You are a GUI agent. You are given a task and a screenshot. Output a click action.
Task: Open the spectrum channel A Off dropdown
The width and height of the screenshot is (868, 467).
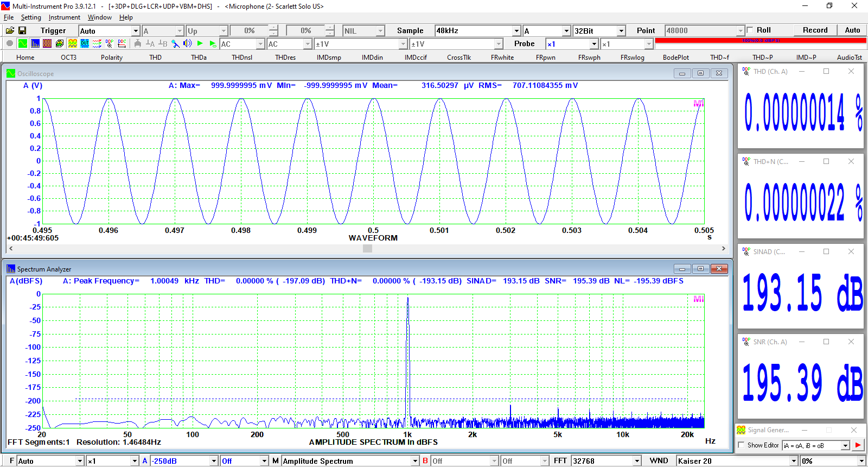[244, 461]
